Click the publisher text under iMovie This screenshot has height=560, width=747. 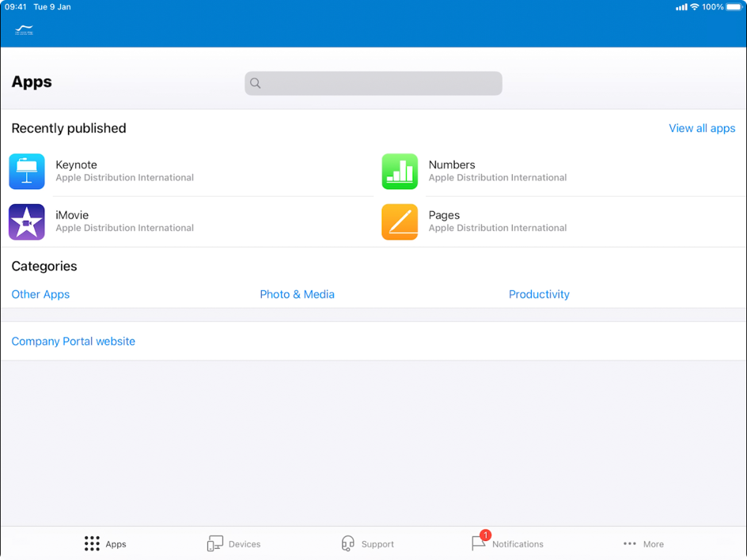tap(124, 228)
